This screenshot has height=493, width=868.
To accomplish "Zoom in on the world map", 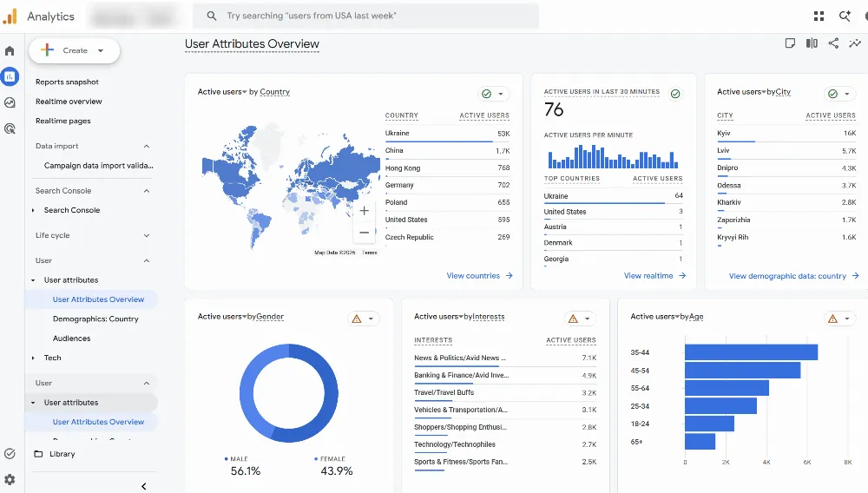I will (x=365, y=211).
